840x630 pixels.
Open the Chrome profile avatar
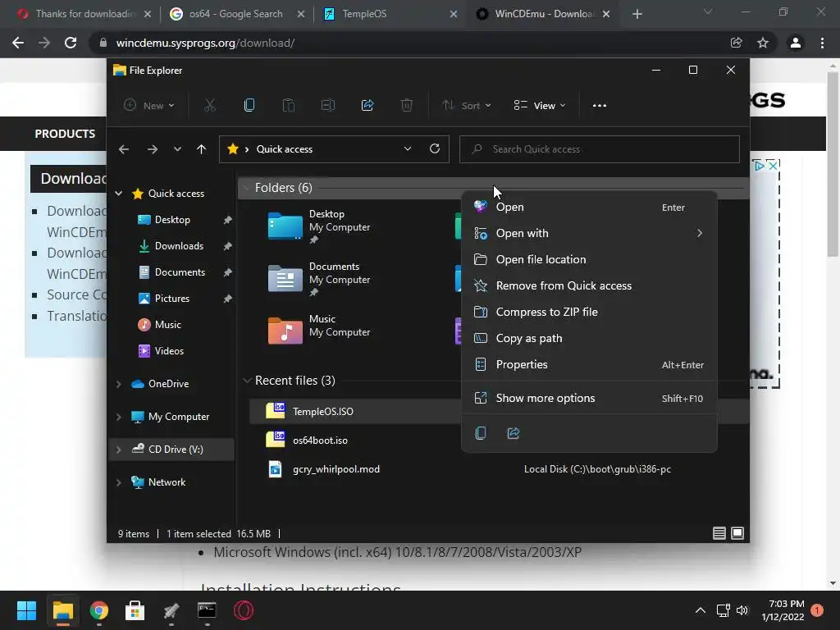pos(795,43)
